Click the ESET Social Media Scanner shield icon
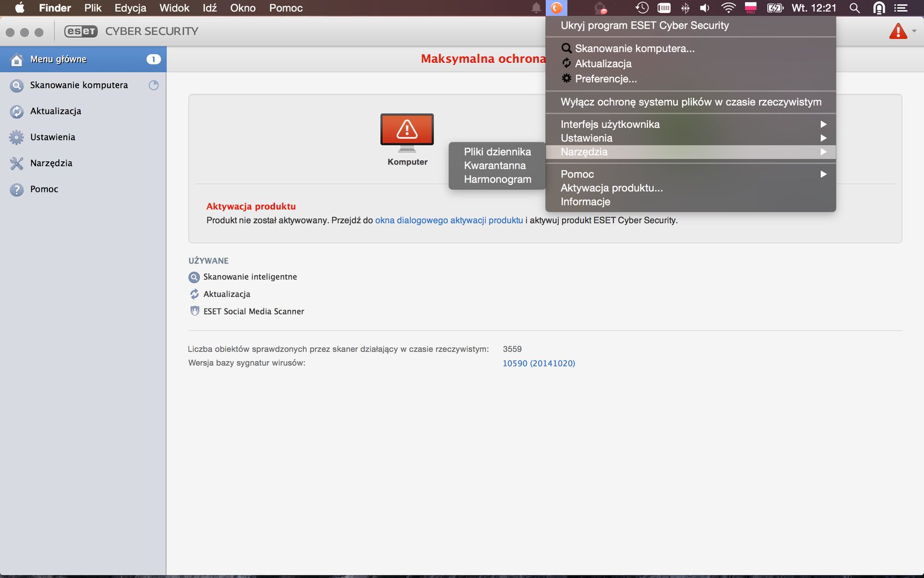This screenshot has height=578, width=924. [194, 311]
